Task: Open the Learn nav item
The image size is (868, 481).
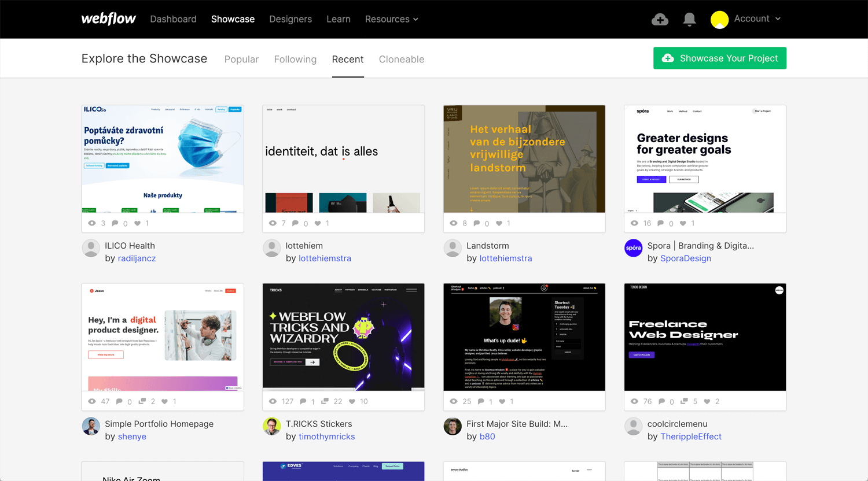Action: [x=339, y=19]
